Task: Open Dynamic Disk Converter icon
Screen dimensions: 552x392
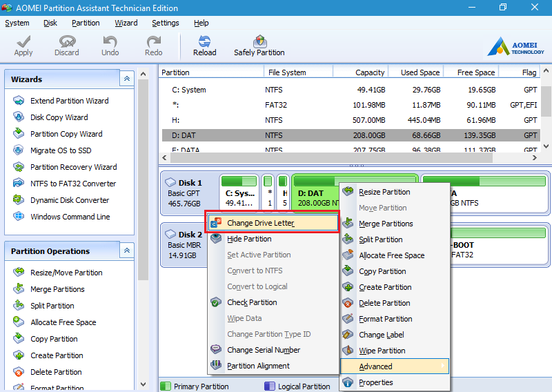Action: click(19, 200)
